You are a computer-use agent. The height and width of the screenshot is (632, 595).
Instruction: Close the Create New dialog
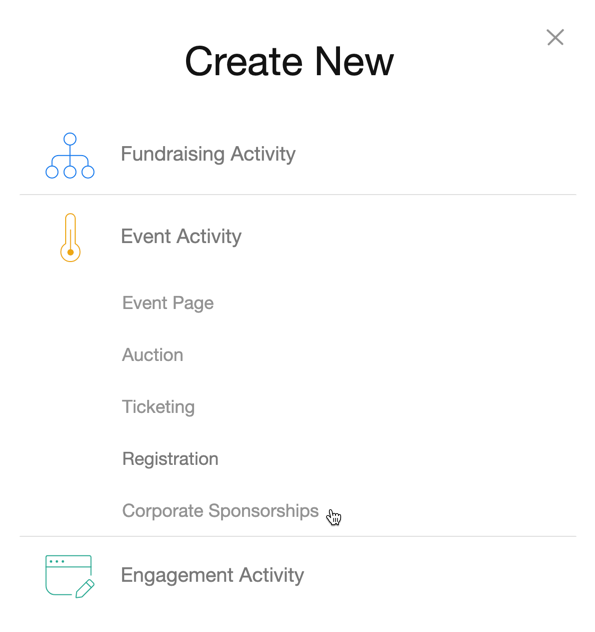(x=555, y=37)
